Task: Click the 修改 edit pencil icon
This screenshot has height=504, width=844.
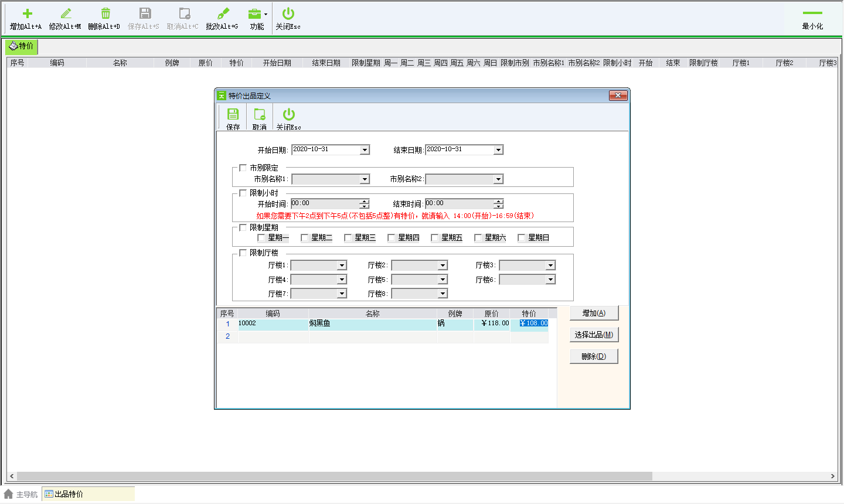Action: point(66,13)
